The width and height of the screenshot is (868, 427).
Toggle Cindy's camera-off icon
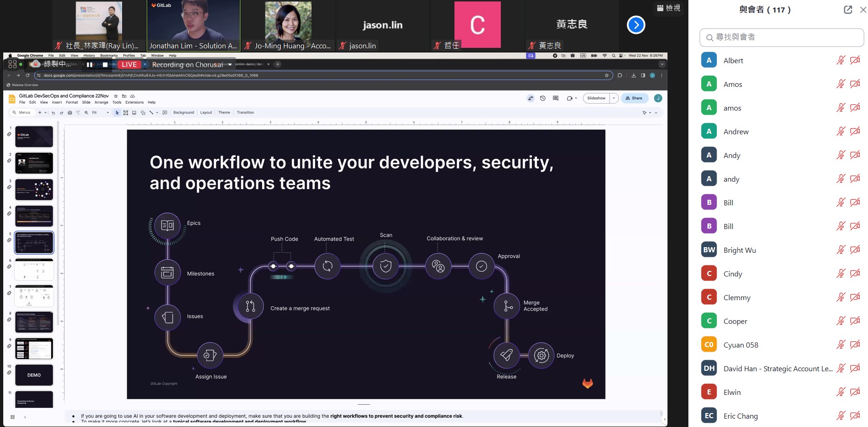(x=855, y=274)
